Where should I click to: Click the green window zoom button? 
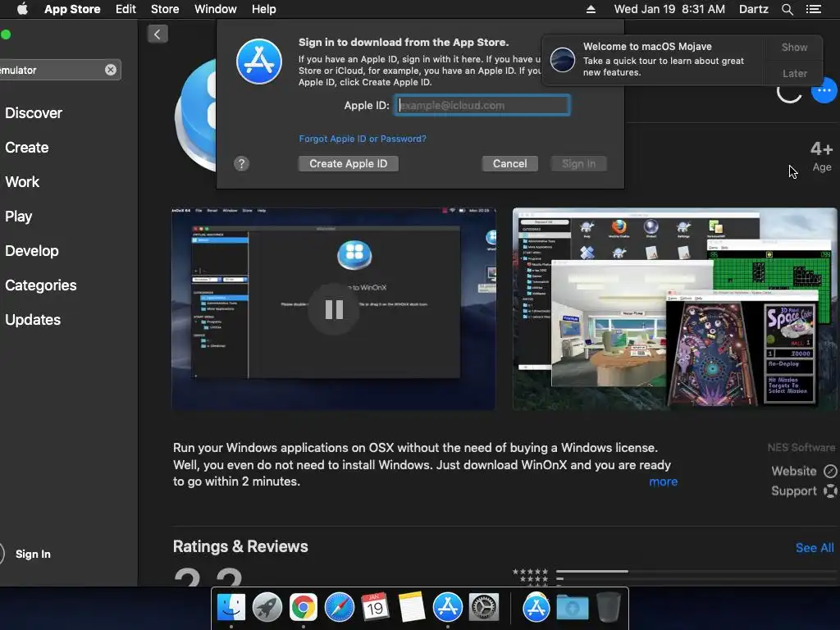[x=6, y=34]
